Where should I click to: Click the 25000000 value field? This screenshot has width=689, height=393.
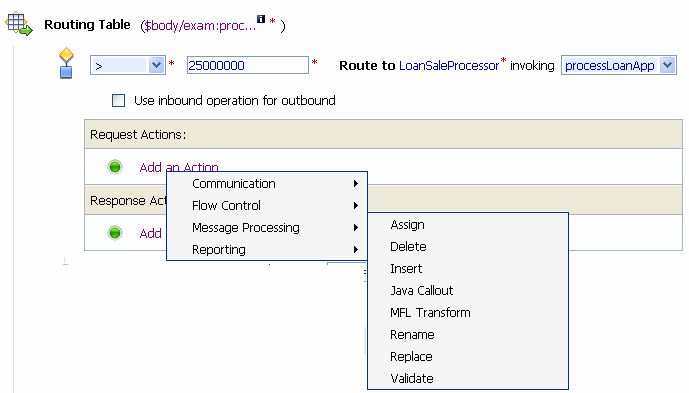click(x=248, y=66)
